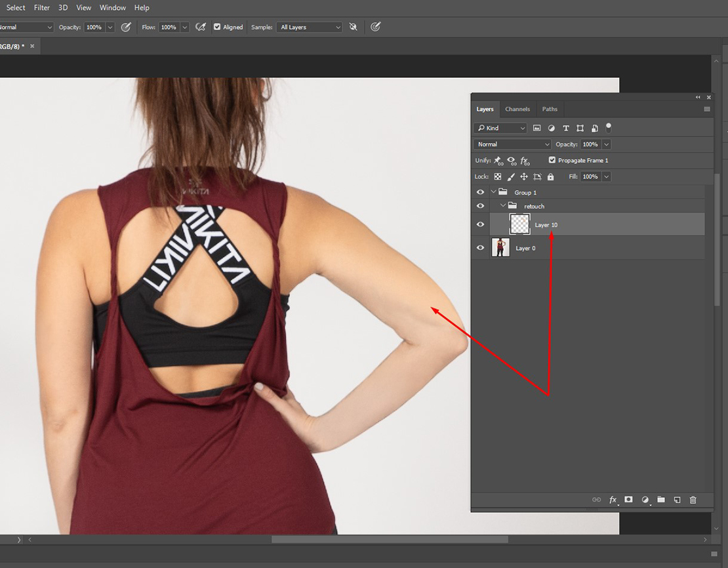Toggle pressure for size icon
This screenshot has height=568, width=728.
pos(376,27)
